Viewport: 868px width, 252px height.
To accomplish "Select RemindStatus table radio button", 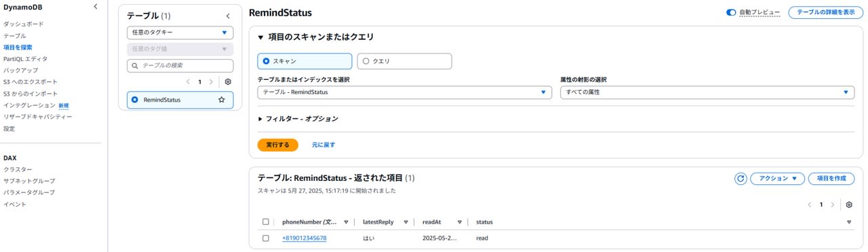I will 134,100.
